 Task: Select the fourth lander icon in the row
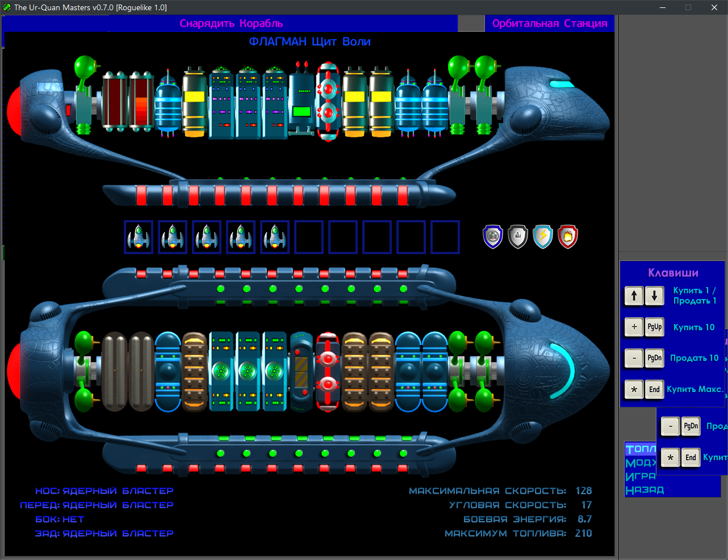(x=241, y=237)
